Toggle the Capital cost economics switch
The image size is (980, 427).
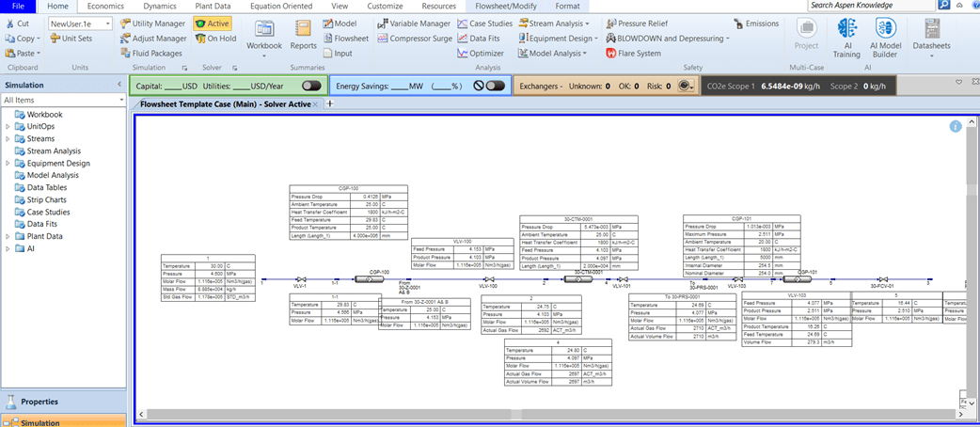pyautogui.click(x=310, y=86)
